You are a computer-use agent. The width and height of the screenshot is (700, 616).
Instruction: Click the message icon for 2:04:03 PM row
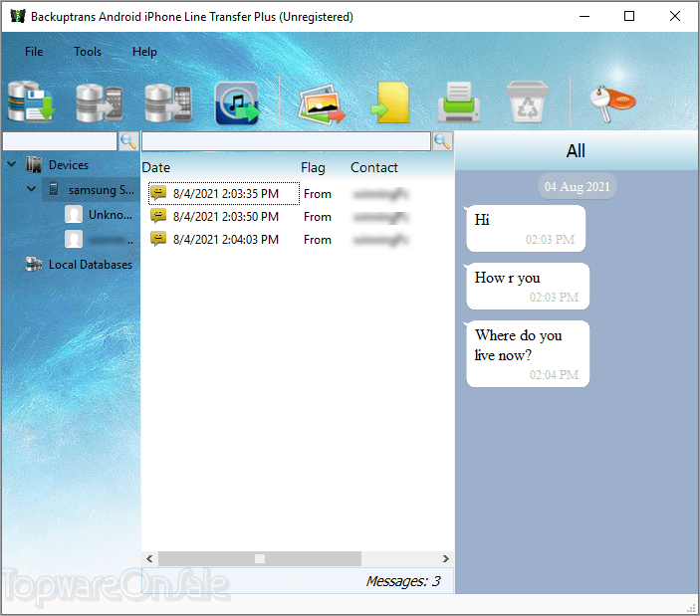[x=158, y=239]
